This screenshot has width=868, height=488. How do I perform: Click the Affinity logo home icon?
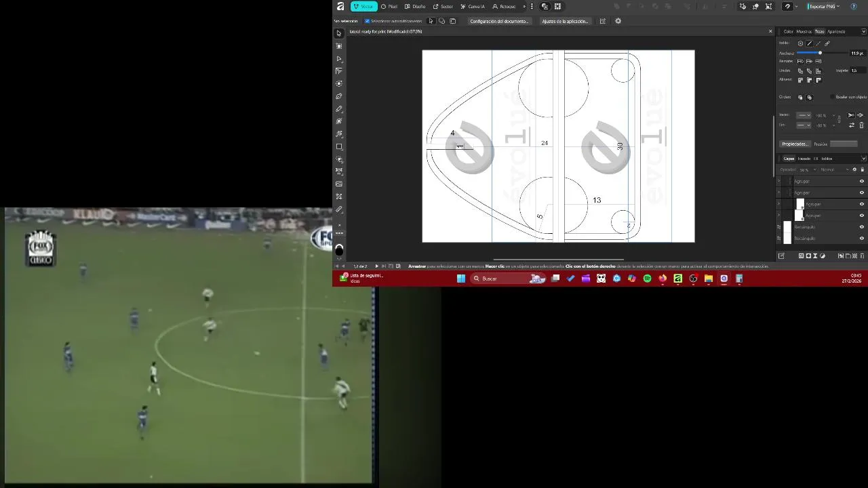[x=340, y=6]
